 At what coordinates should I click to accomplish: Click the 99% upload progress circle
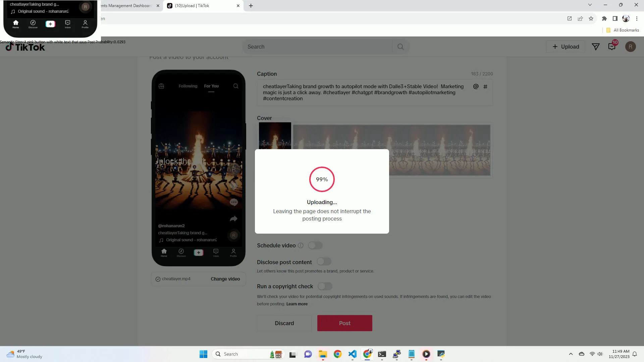322,179
